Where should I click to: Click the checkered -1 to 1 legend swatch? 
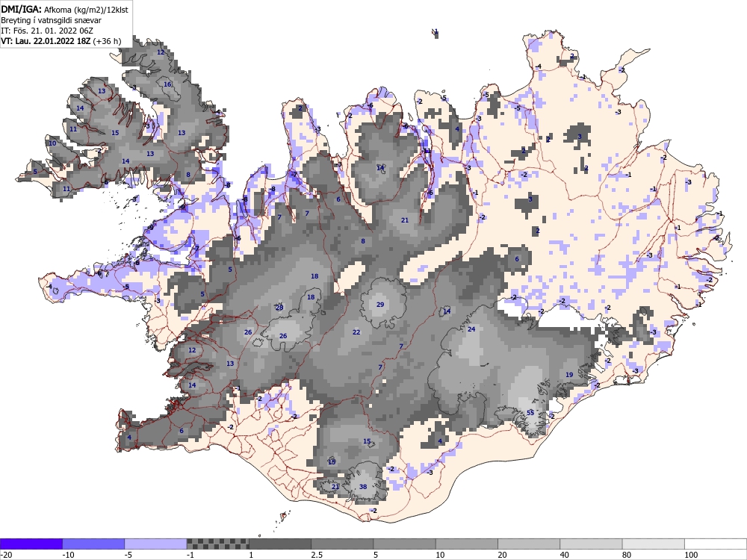[217, 544]
